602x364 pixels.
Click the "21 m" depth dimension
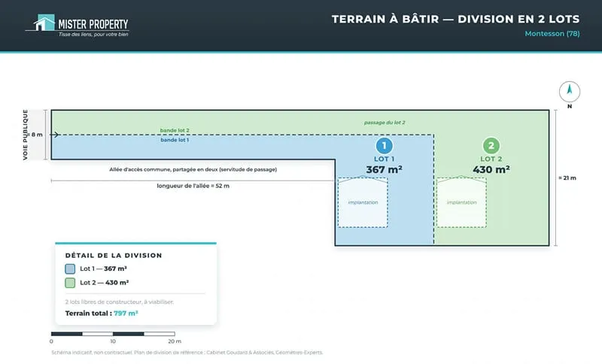[569, 178]
